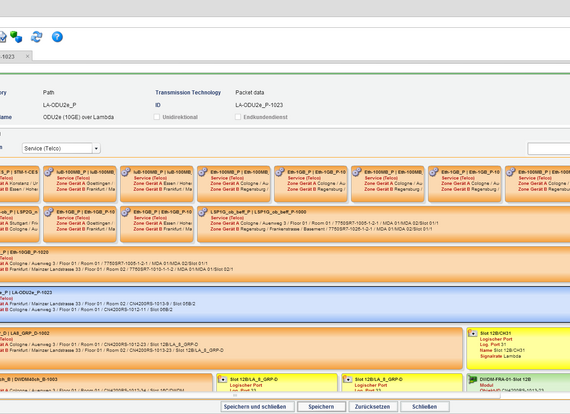Tick the Endkundendienst checkbox
This screenshot has width=570, height=414.
[238, 117]
